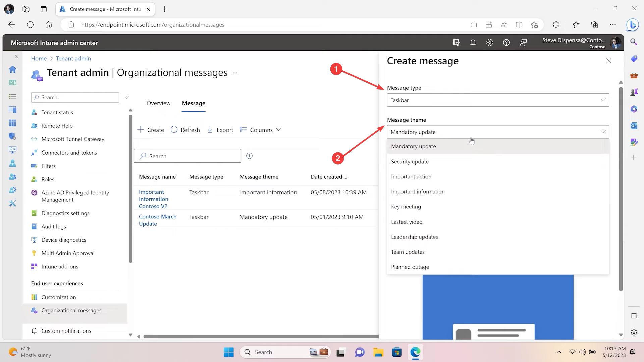The height and width of the screenshot is (362, 644).
Task: Select Security update theme option
Action: (410, 162)
